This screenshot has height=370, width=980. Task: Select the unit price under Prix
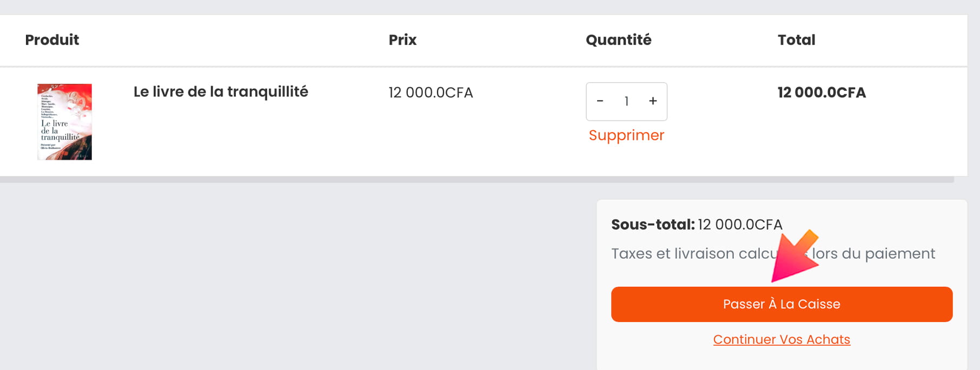(x=431, y=93)
